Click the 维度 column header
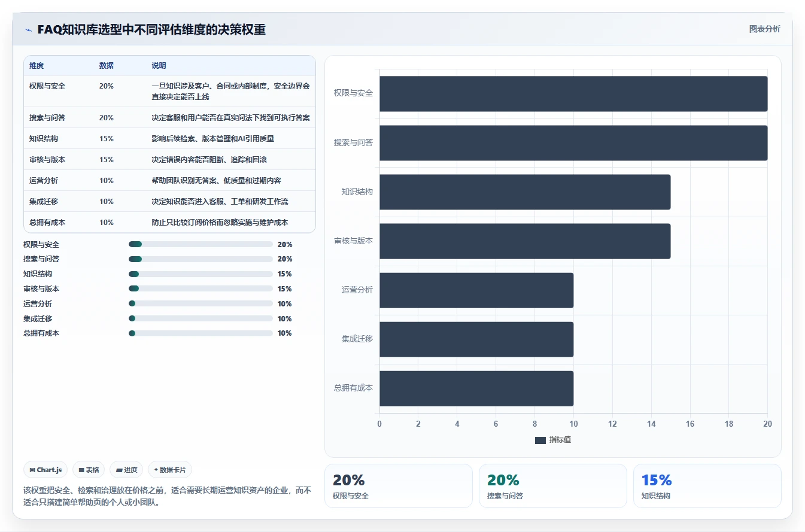Screen dimensions: 805x532 point(37,65)
